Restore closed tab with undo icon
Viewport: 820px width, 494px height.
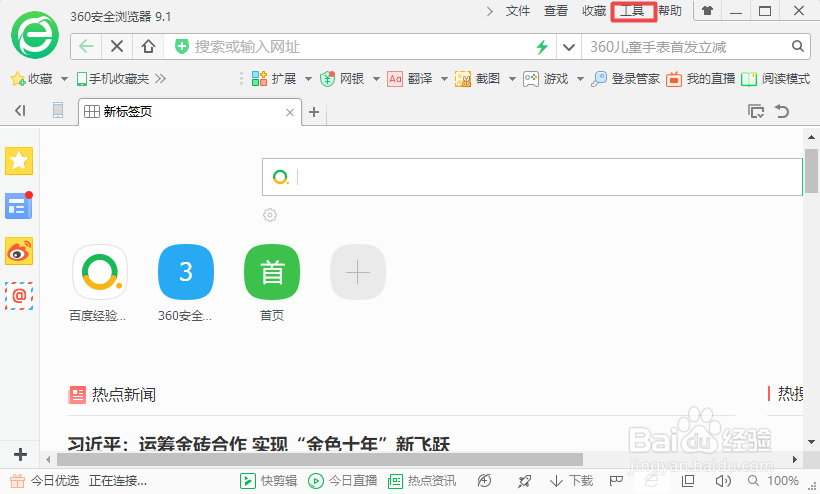(x=782, y=111)
